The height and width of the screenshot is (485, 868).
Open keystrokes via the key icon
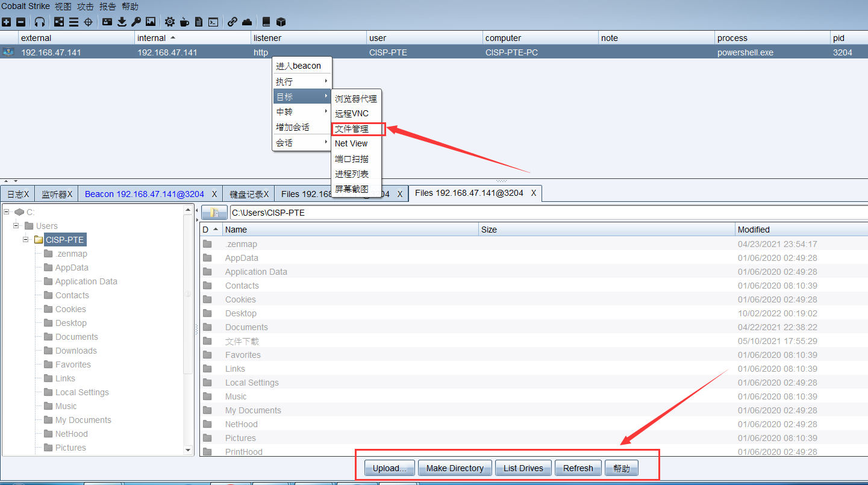tap(136, 22)
